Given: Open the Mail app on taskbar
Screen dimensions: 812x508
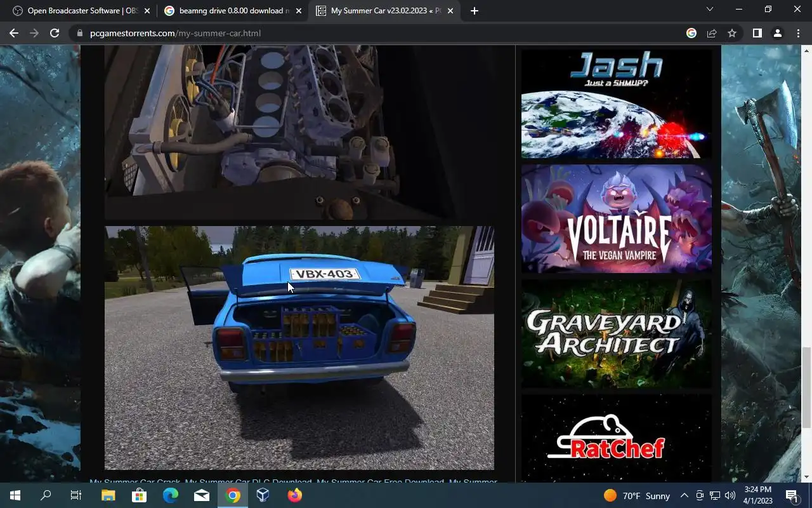Looking at the screenshot, I should tap(202, 495).
